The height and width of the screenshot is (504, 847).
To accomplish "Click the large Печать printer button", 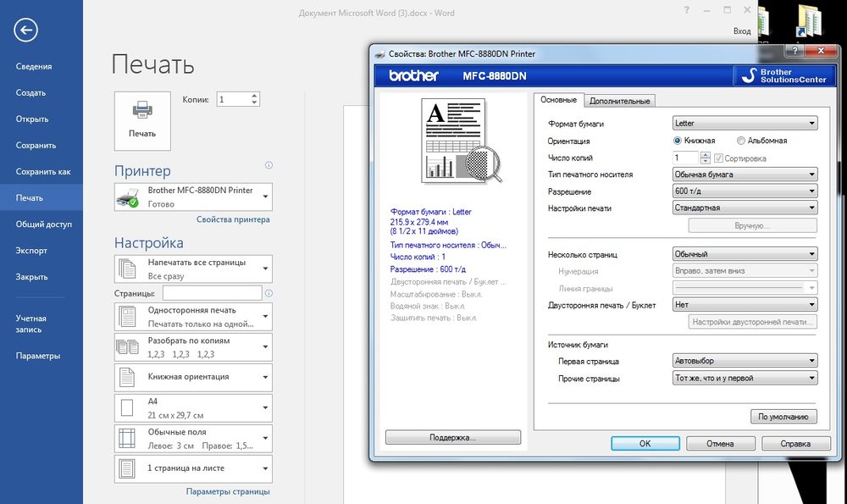I will (142, 119).
